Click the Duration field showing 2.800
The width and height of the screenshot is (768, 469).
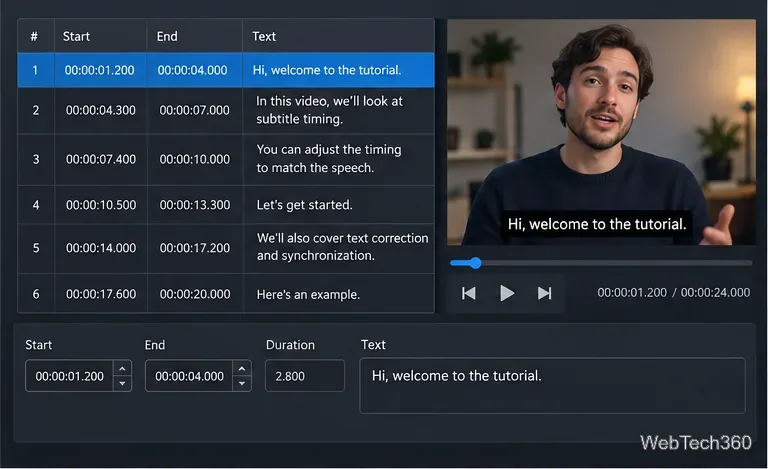(x=305, y=376)
